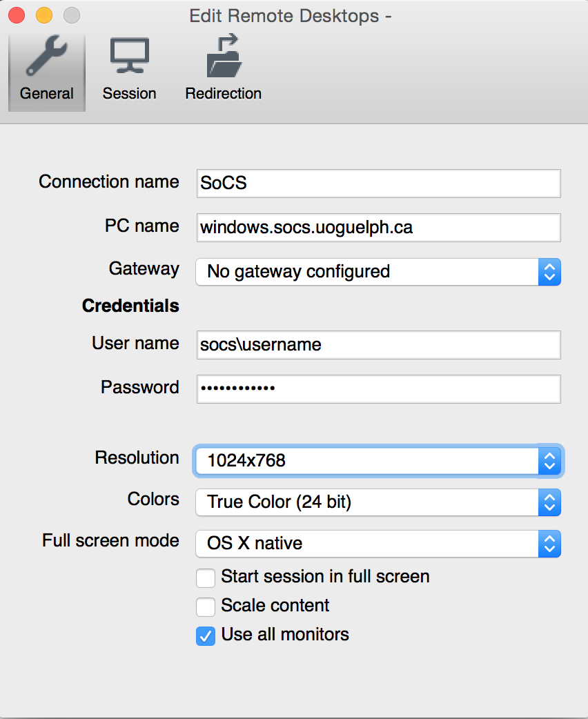Open the Colors dropdown
Screen dimensions: 588x719
378,502
